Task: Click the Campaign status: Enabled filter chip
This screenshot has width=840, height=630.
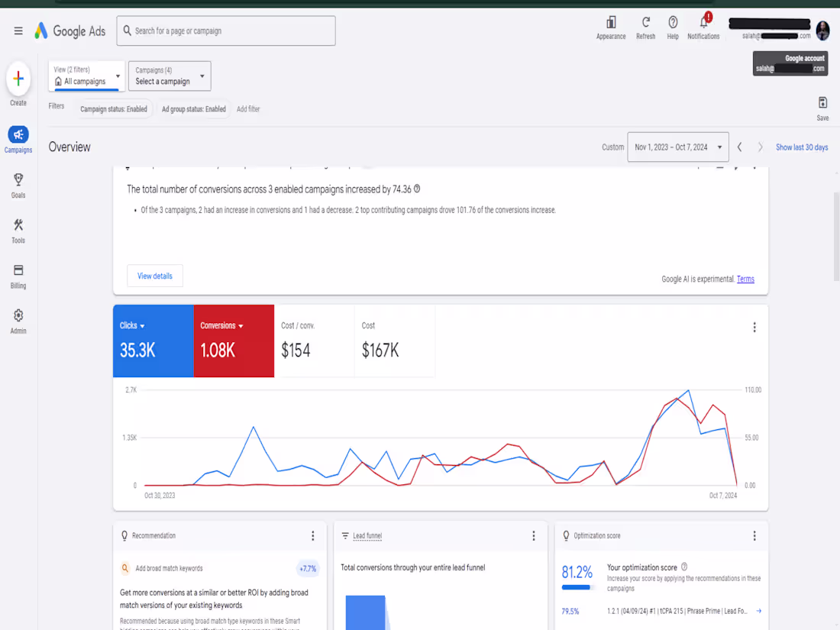Action: pyautogui.click(x=115, y=109)
